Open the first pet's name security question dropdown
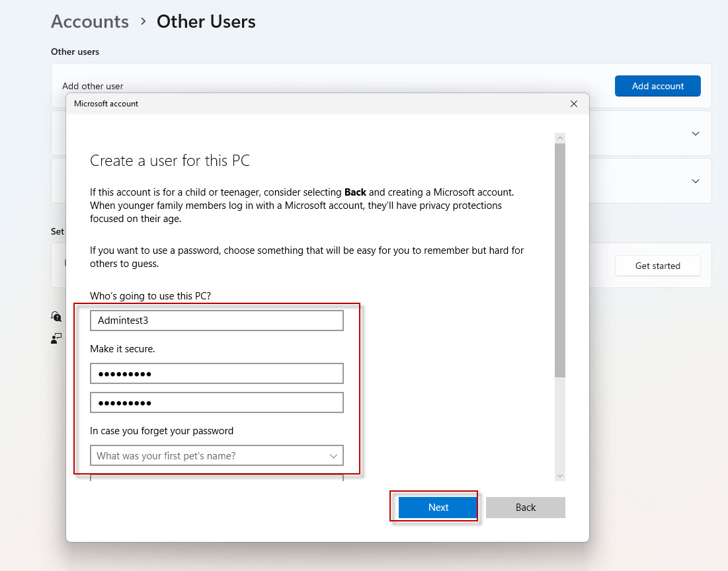This screenshot has height=571, width=728. (x=217, y=455)
